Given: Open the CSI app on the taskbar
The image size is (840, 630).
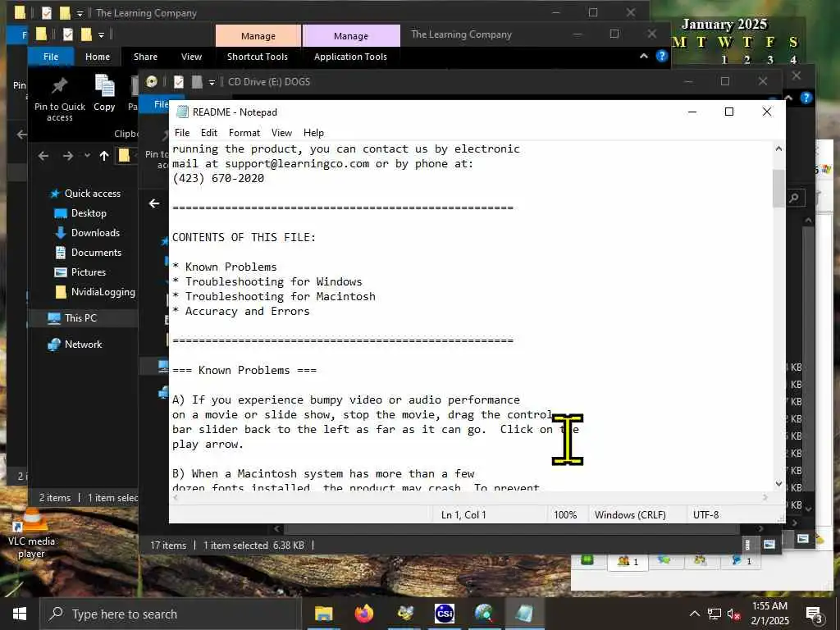Looking at the screenshot, I should pos(444,614).
